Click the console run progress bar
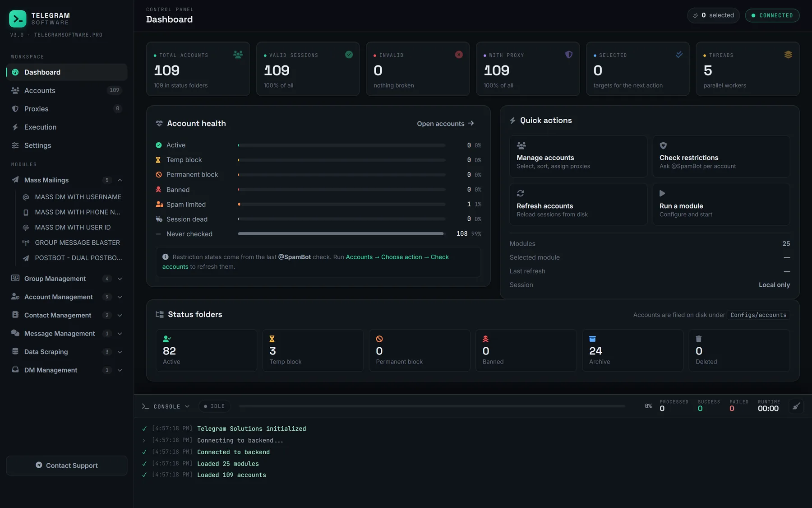812x508 pixels. click(x=432, y=406)
